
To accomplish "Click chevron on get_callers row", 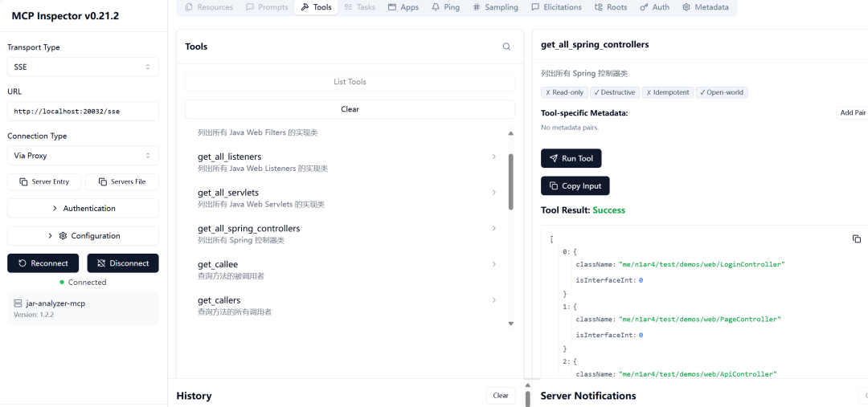I will 493,300.
